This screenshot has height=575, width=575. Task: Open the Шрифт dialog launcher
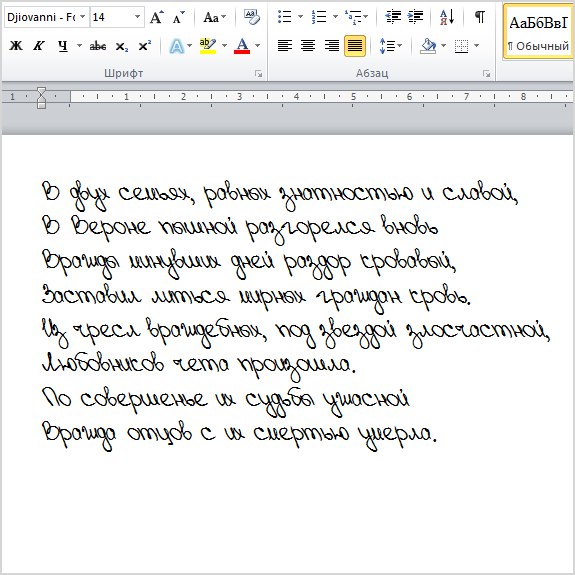(x=259, y=74)
